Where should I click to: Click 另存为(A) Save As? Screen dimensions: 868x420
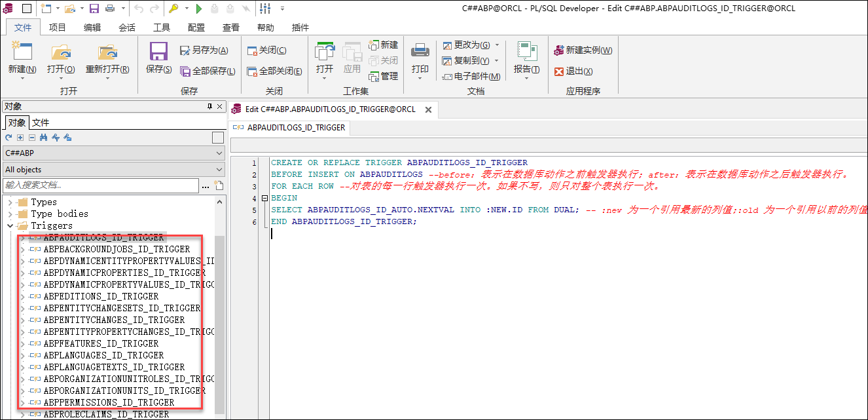coord(204,50)
